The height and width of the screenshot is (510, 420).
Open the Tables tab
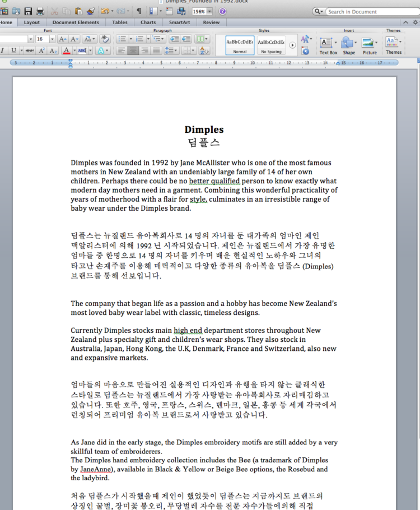120,22
